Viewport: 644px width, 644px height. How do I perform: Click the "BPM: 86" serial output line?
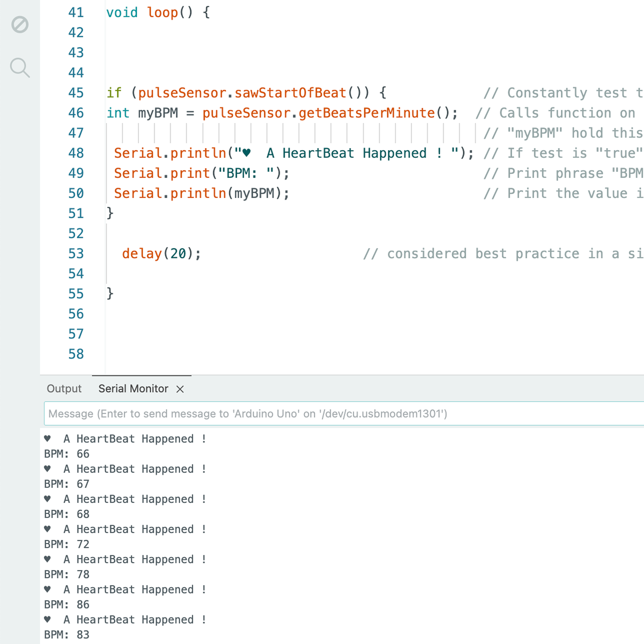(67, 605)
